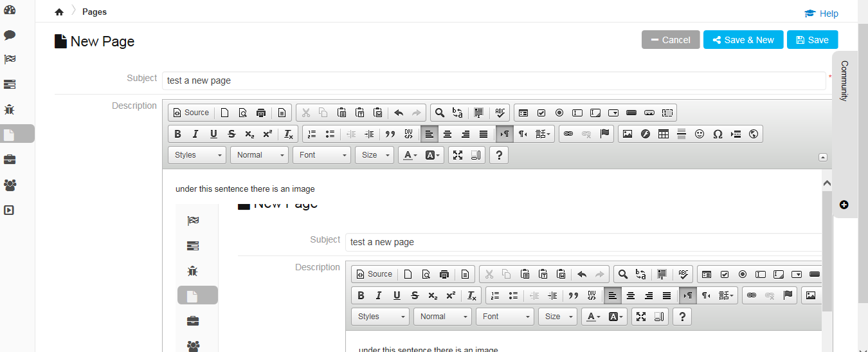
Task: Collapse the editor toolbar with the arrow
Action: pos(822,157)
